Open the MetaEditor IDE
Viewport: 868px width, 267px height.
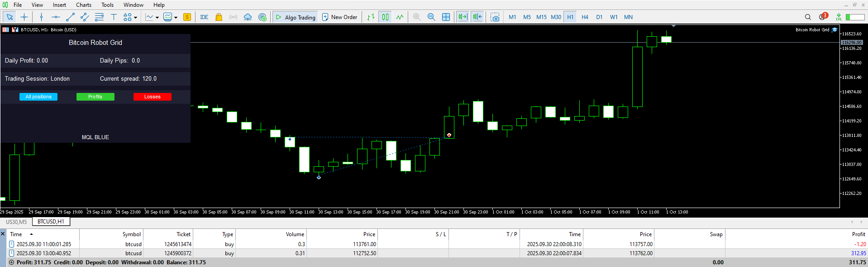(204, 17)
